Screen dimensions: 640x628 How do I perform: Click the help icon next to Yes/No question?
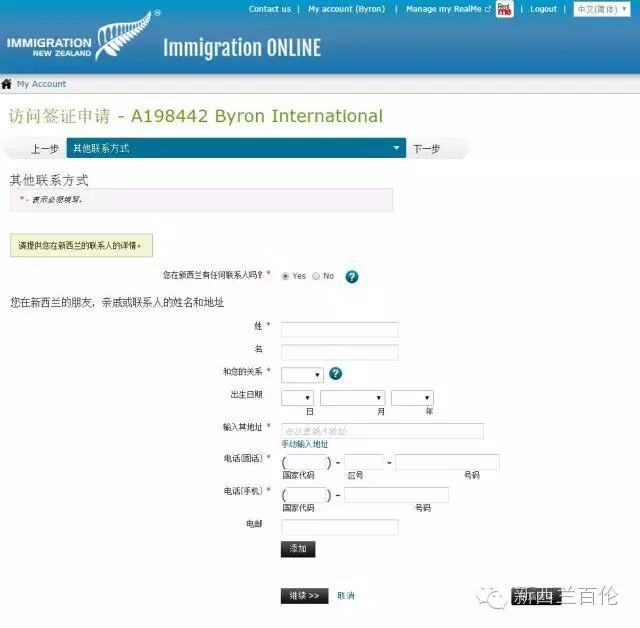click(x=352, y=277)
